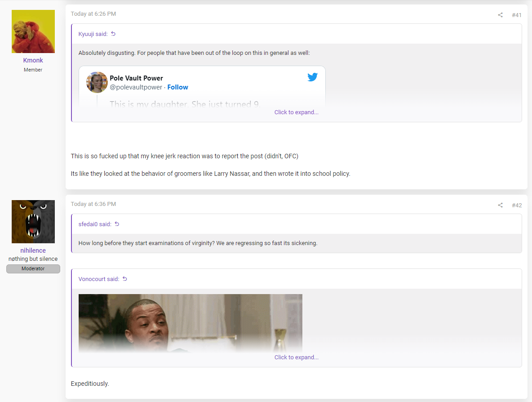532x402 pixels.
Task: Open the quoted GIF image in Vonocourt's quote
Action: [x=191, y=323]
